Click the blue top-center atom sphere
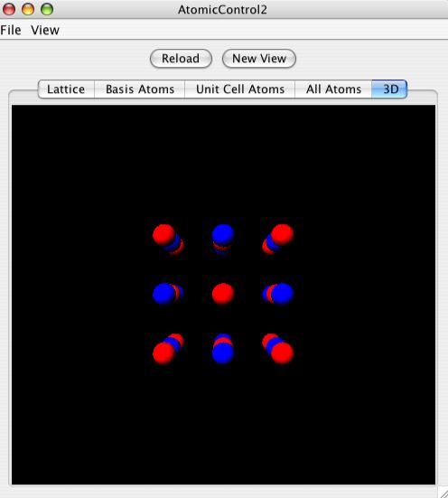The image size is (448, 498). pyautogui.click(x=223, y=235)
